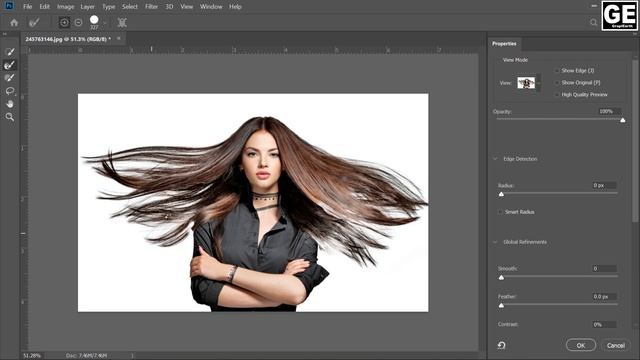Click the View Mode section label
640x360 pixels.
(x=515, y=60)
